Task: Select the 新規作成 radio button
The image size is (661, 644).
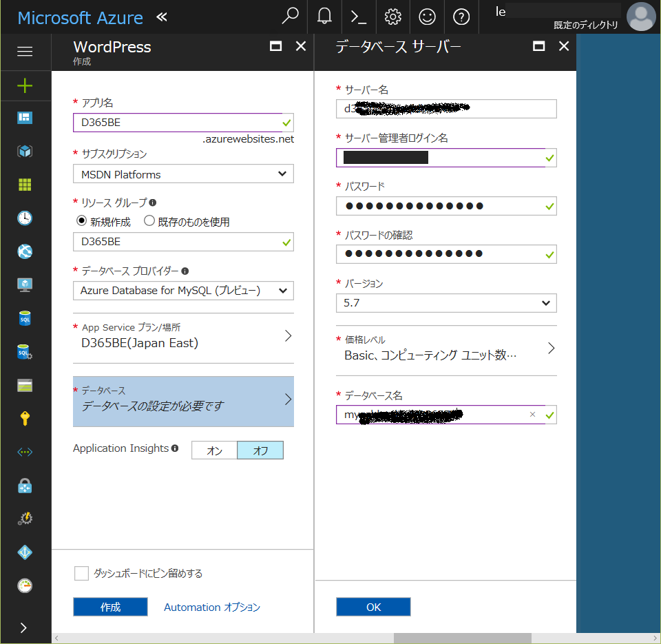Action: (x=81, y=220)
